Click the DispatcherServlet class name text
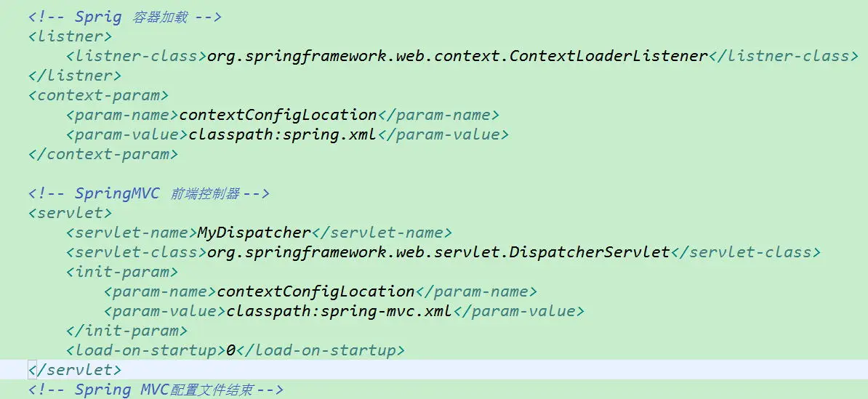The image size is (868, 399). pyautogui.click(x=438, y=252)
